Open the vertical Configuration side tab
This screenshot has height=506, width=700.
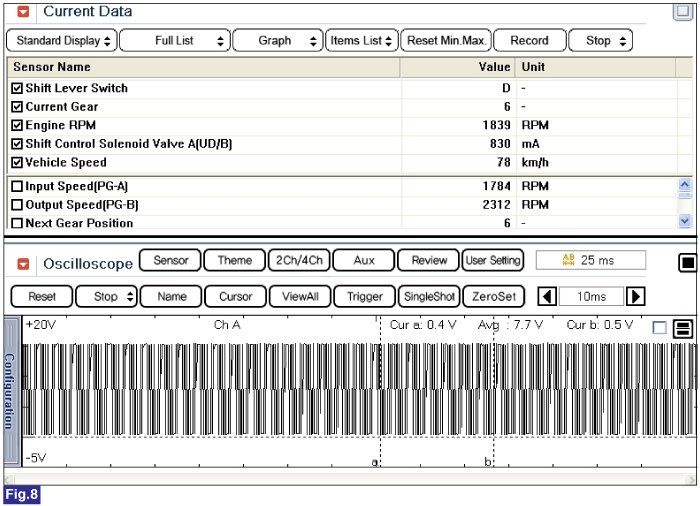tap(10, 390)
